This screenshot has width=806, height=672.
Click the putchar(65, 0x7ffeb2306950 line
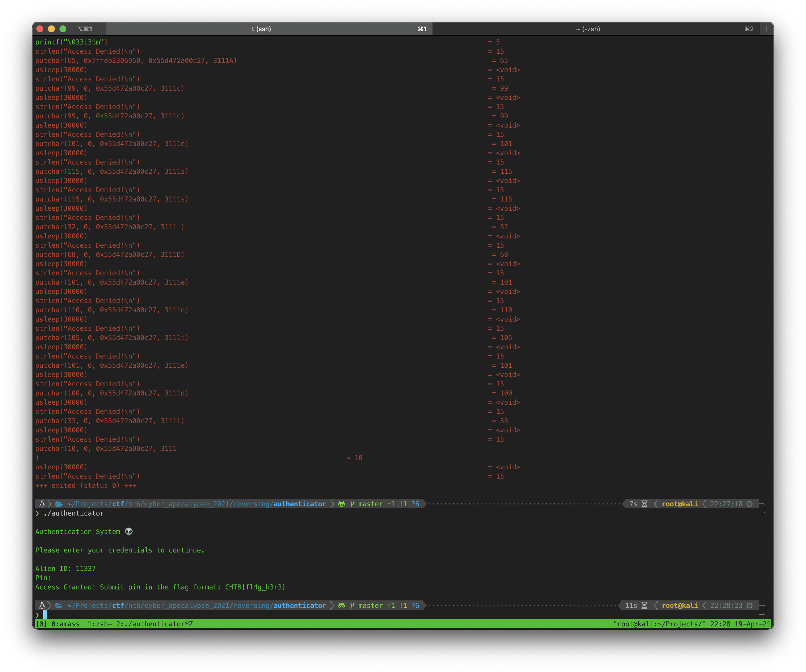click(136, 61)
